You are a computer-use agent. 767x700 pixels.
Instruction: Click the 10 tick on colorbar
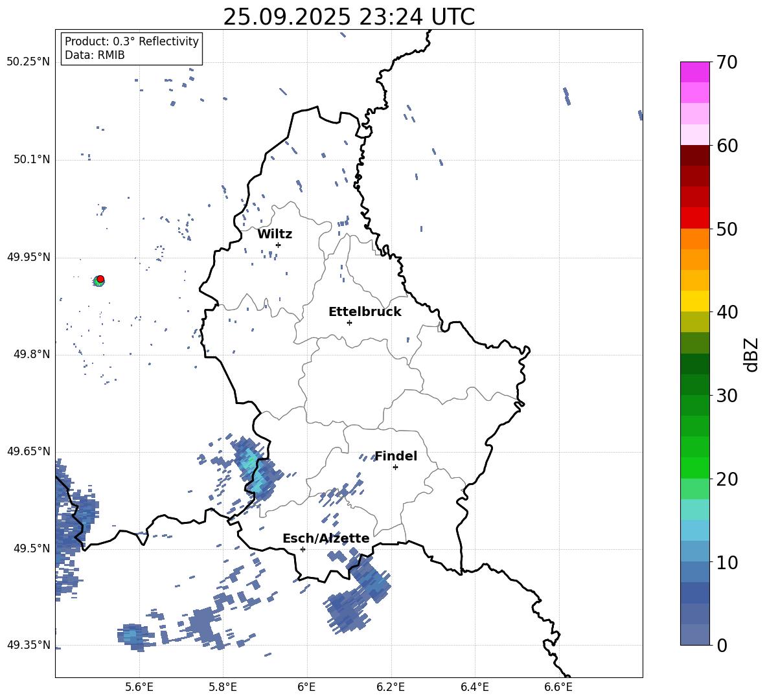click(x=727, y=562)
